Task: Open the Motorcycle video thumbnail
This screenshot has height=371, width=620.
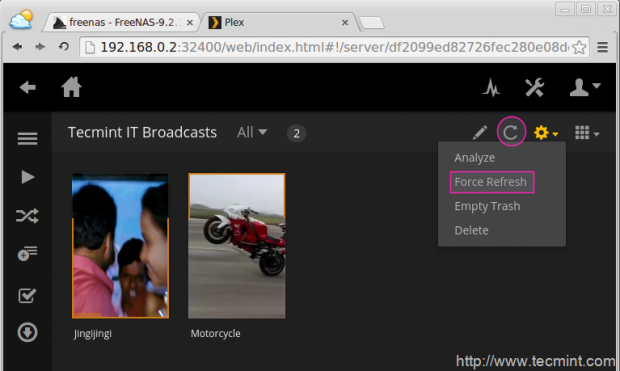Action: point(236,246)
